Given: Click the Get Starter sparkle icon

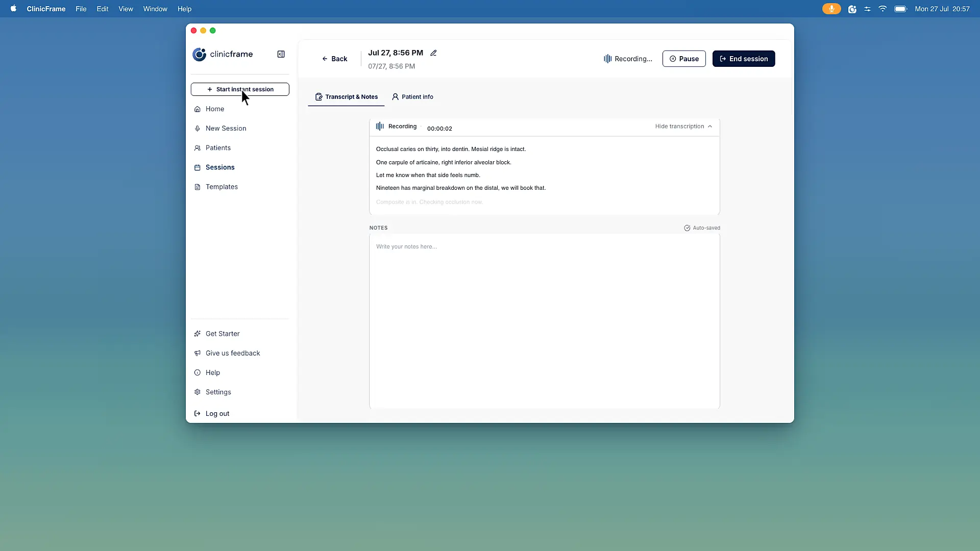Looking at the screenshot, I should point(198,334).
